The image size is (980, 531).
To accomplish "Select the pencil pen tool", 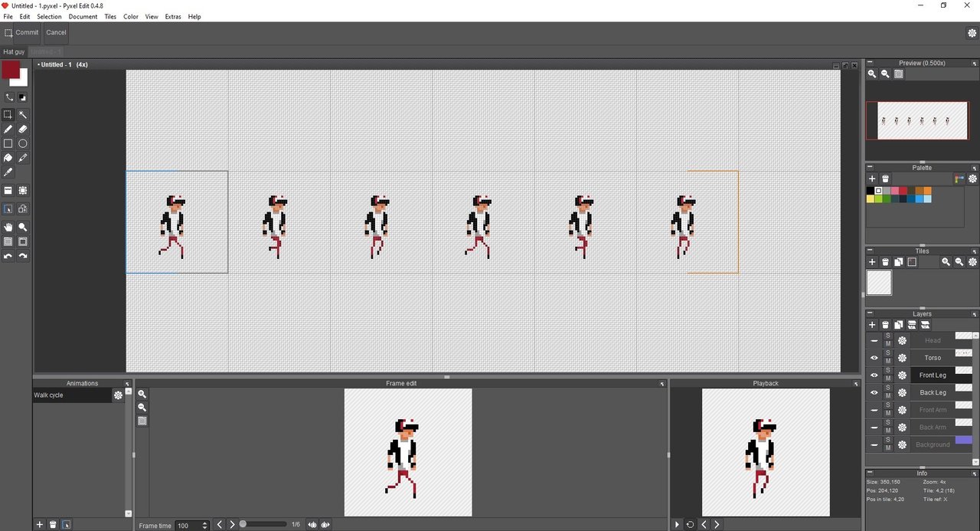I will coord(8,129).
